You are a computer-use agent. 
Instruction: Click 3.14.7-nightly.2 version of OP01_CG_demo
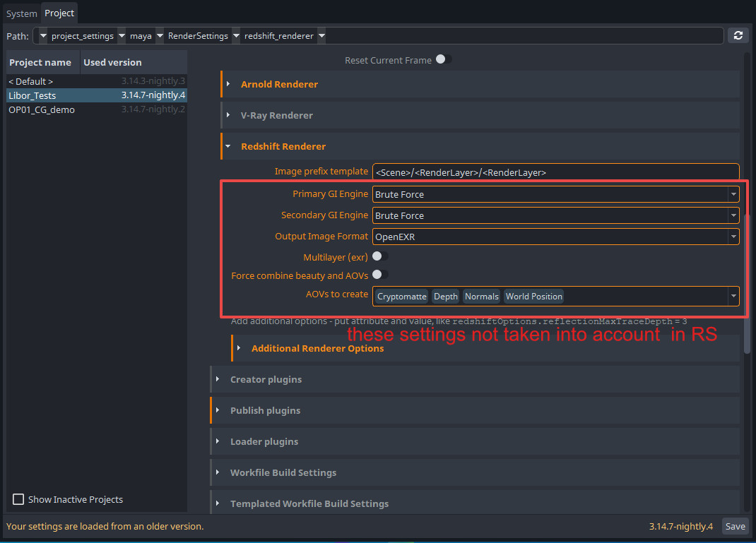(x=153, y=109)
